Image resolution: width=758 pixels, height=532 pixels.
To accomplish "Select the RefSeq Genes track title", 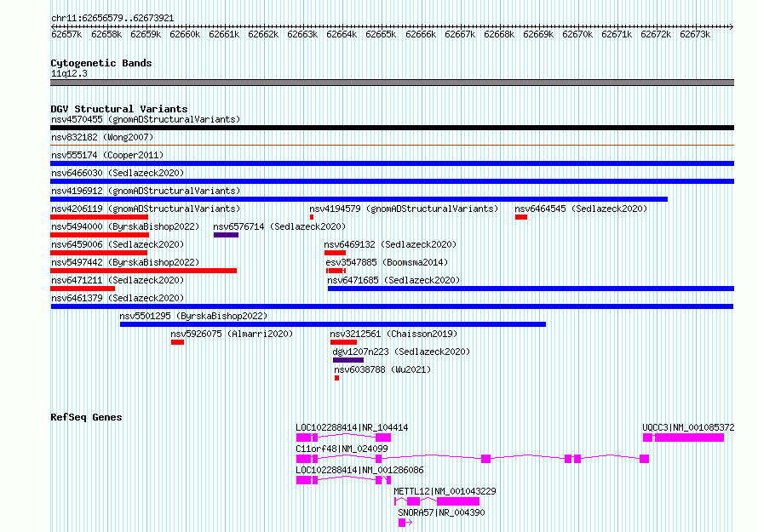I will [x=86, y=417].
